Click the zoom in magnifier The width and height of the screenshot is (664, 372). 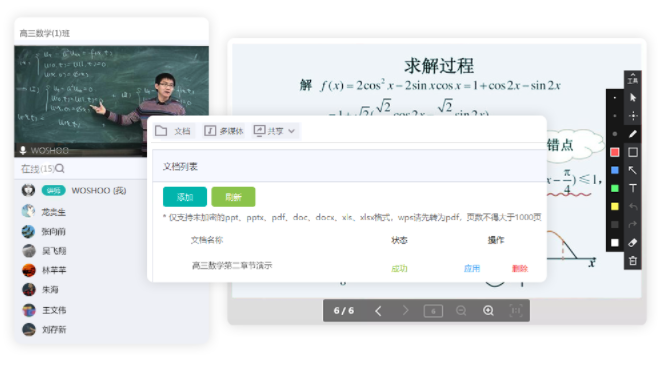488,311
